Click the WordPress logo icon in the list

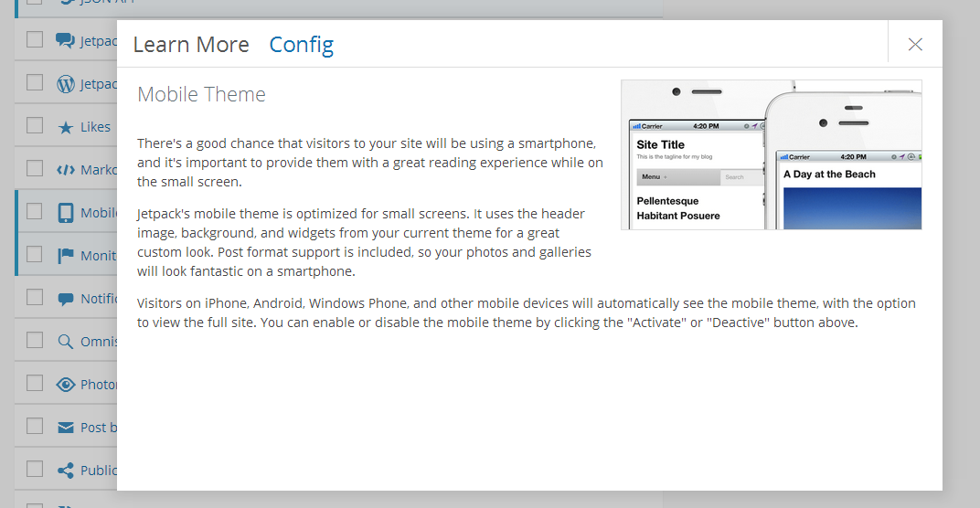pos(65,84)
